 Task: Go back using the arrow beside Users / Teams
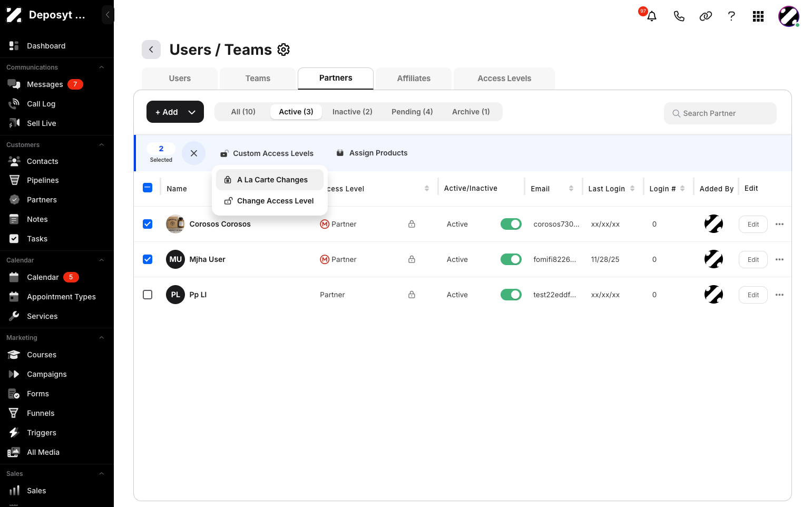pos(151,50)
